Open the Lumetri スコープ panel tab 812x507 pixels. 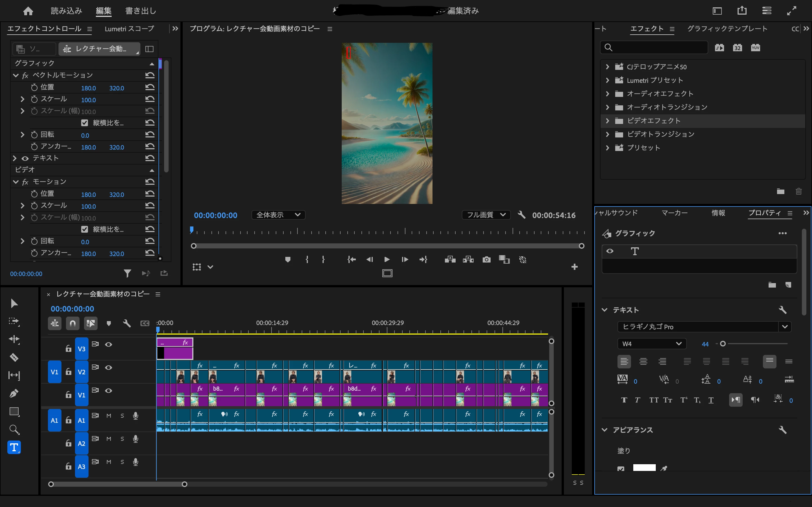click(x=129, y=29)
